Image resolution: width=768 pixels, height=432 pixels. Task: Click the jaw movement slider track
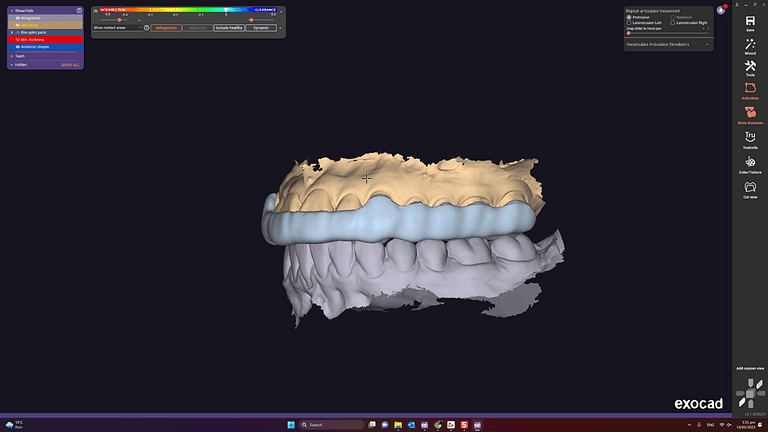[667, 33]
